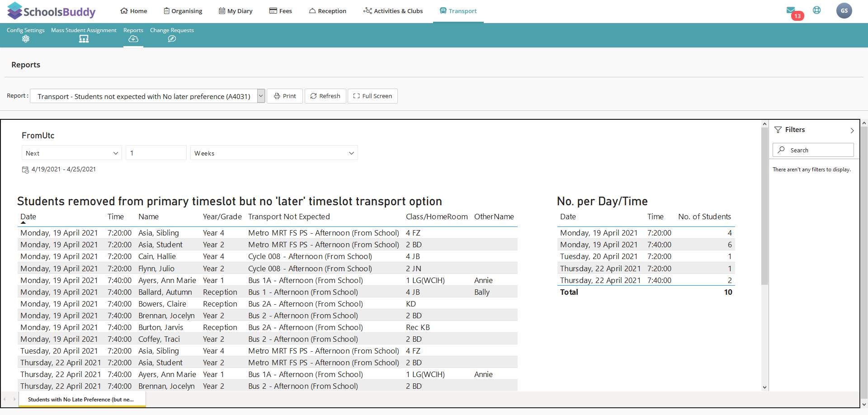The height and width of the screenshot is (415, 868).
Task: Expand the Report selection dropdown
Action: click(x=261, y=96)
